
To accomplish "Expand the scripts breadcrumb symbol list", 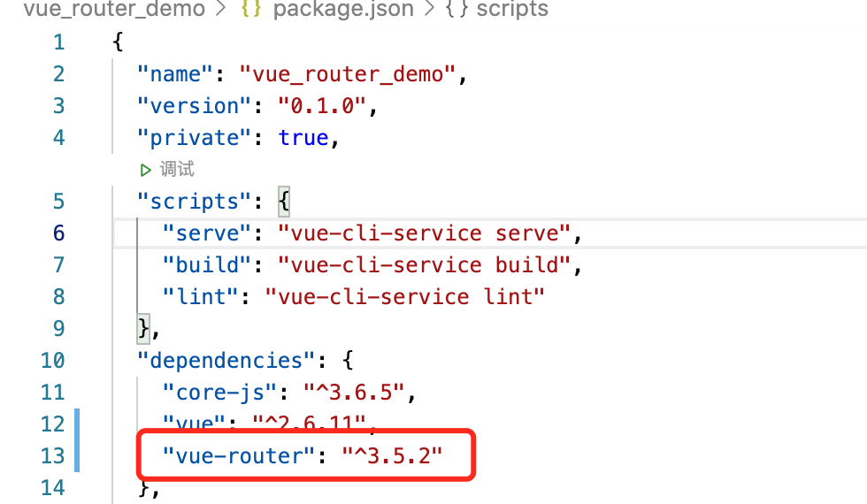I will pos(512,11).
